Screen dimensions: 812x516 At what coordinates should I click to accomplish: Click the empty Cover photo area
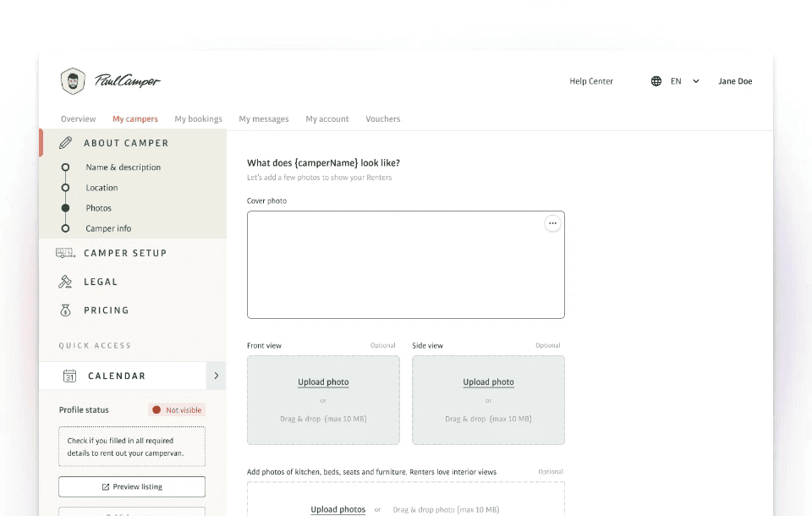coord(405,265)
